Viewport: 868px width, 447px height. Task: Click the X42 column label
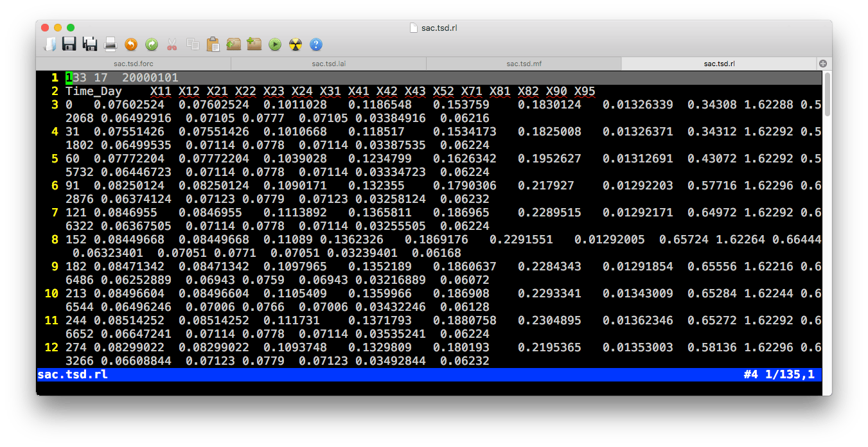387,91
